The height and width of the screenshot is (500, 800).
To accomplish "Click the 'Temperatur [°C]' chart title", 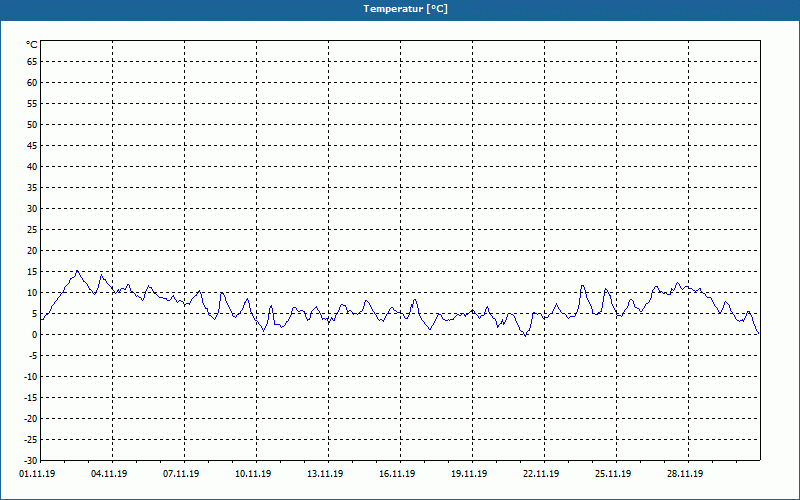I will tap(406, 9).
